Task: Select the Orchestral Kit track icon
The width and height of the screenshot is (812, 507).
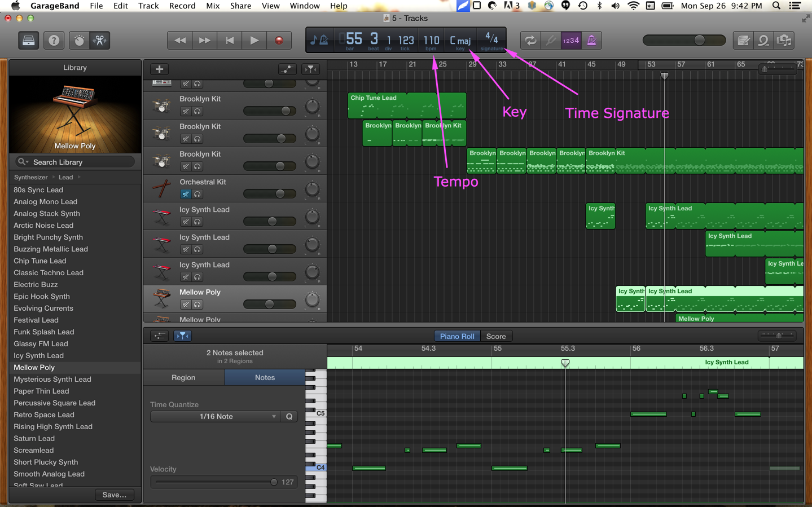Action: tap(161, 188)
